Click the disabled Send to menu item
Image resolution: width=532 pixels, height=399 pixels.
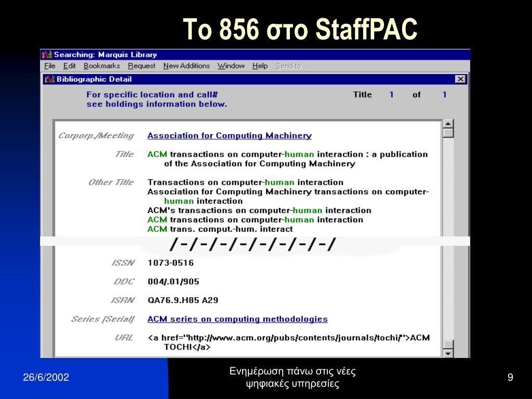tap(292, 66)
